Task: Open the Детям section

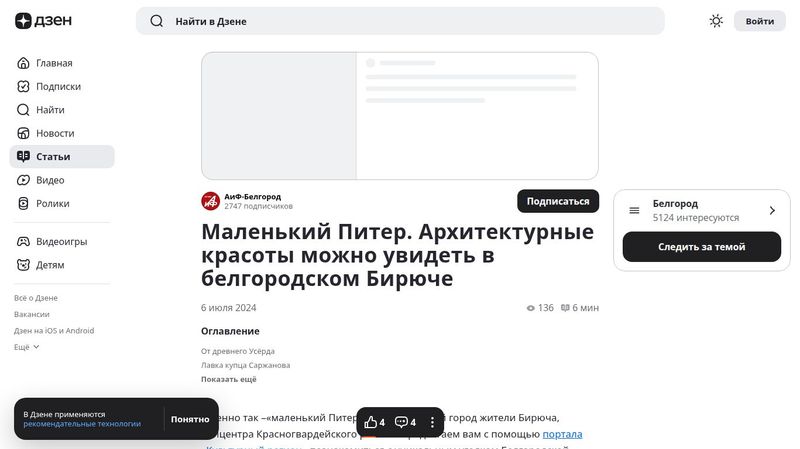Action: coord(50,265)
